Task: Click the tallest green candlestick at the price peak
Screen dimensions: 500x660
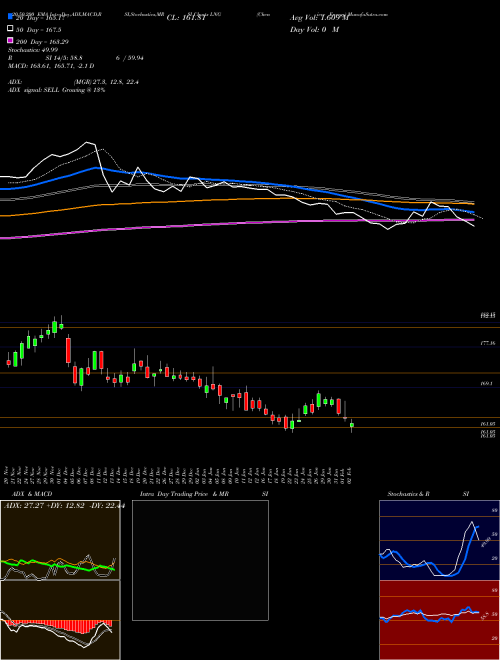Action: tap(54, 325)
